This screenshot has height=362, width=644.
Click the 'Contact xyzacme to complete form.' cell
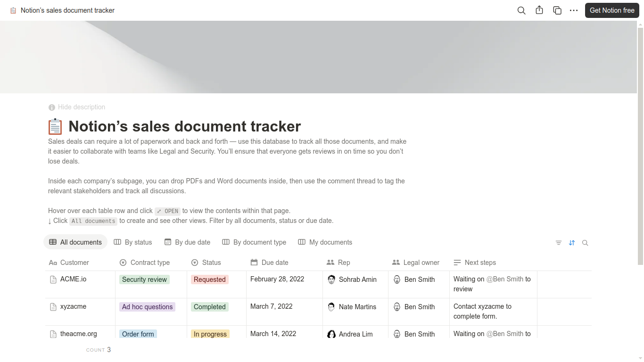[493, 312]
